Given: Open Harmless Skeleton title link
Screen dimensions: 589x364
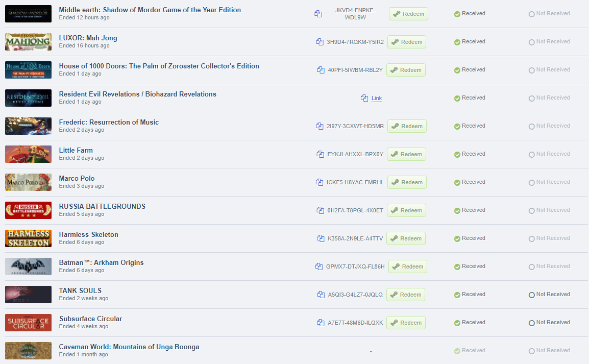Looking at the screenshot, I should click(x=89, y=234).
